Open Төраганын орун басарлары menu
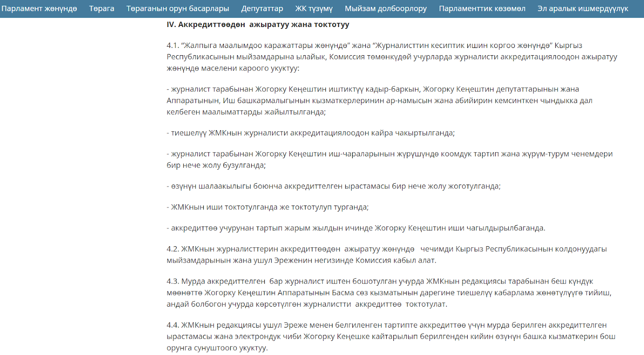Viewport: 644px width, 355px height. (x=178, y=8)
